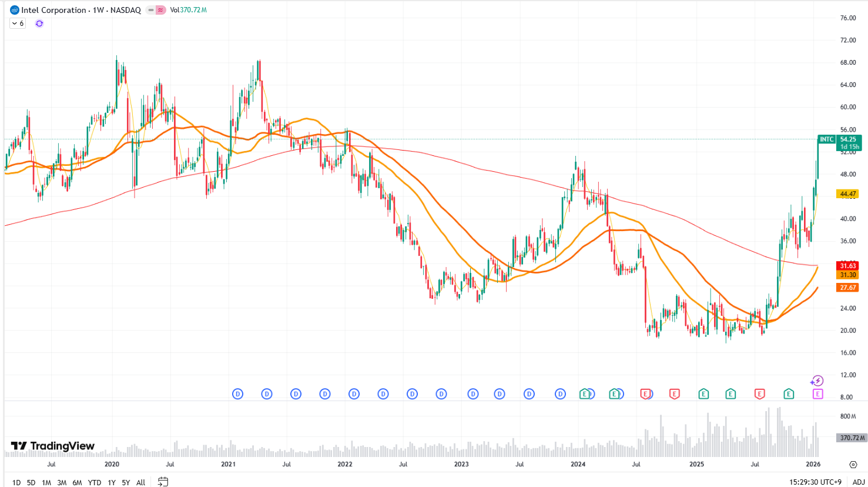Click the purple refresh icon under the title
This screenshot has height=487, width=868.
(x=39, y=24)
